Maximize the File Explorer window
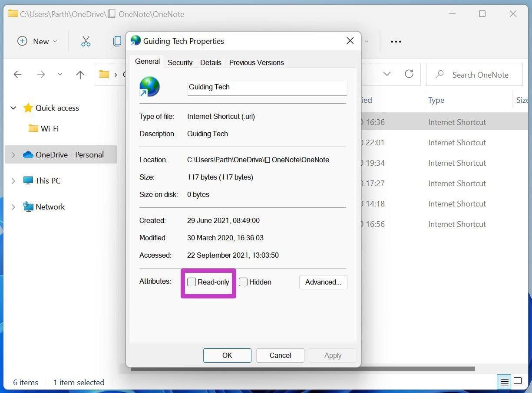Screen dimensions: 532x393 pyautogui.click(x=482, y=14)
